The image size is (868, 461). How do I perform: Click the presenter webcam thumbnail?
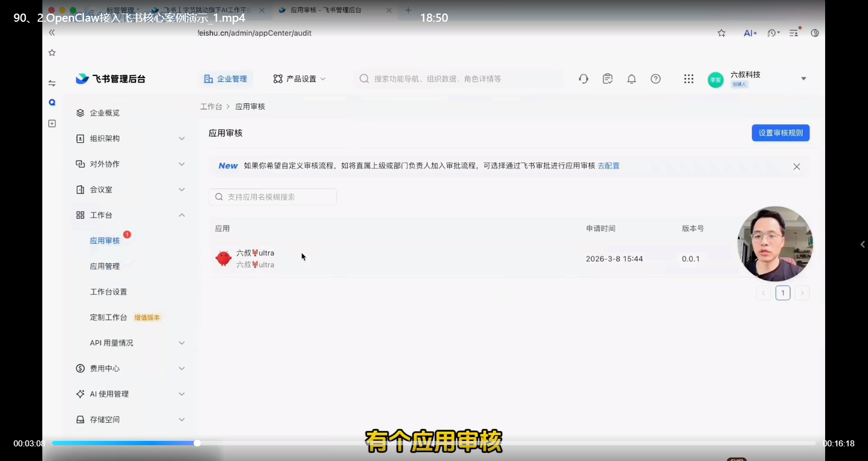(x=775, y=244)
